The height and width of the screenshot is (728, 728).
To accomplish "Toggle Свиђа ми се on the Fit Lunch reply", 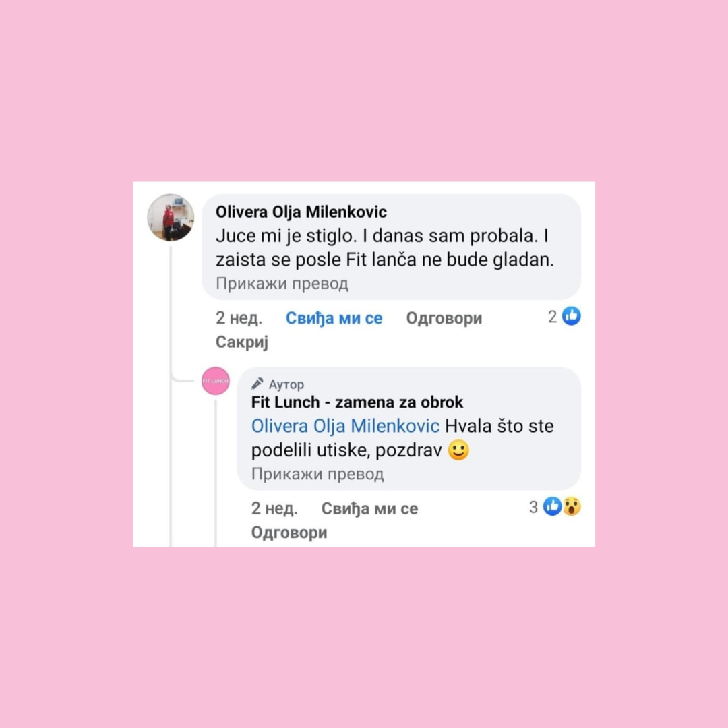I will coord(369,508).
